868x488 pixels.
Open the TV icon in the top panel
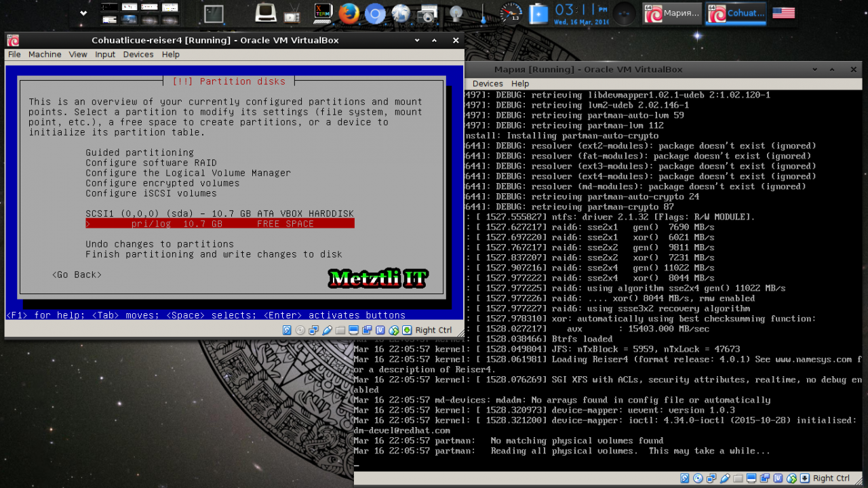pos(292,13)
